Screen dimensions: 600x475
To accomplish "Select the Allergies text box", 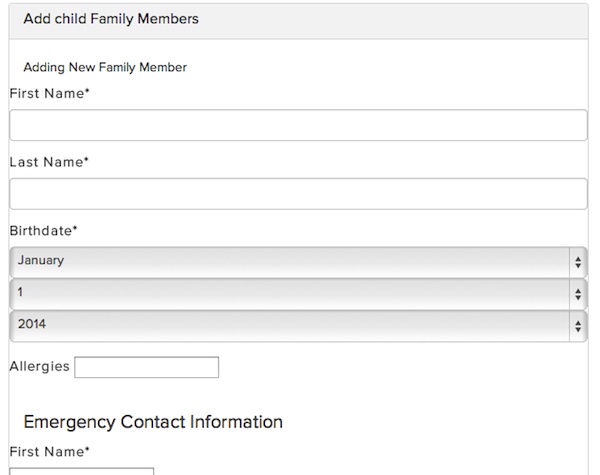I will click(x=146, y=367).
